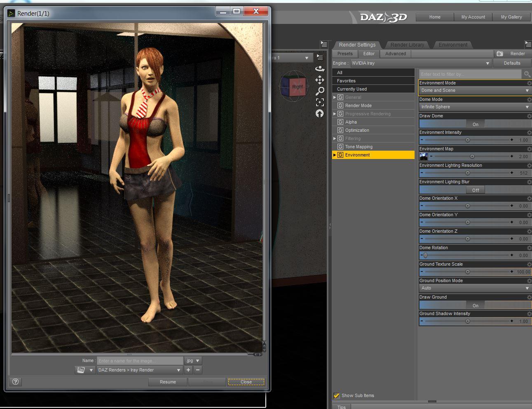
Task: Expand the General property group
Action: [x=335, y=97]
